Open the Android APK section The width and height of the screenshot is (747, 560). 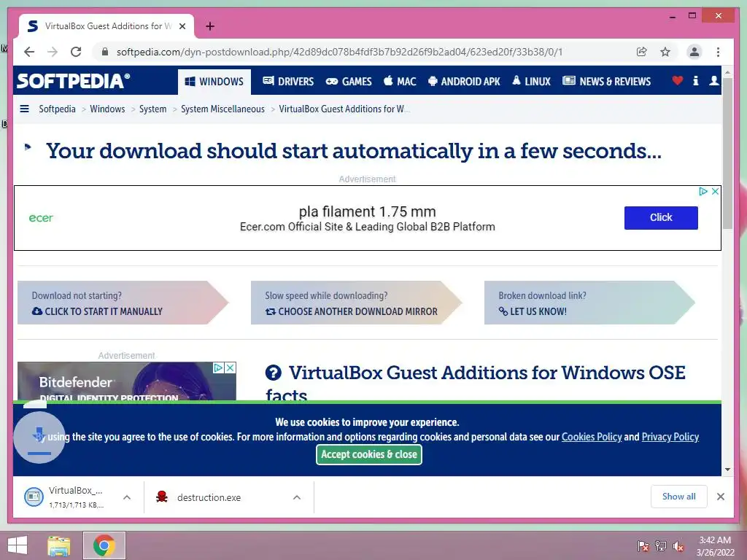(464, 82)
